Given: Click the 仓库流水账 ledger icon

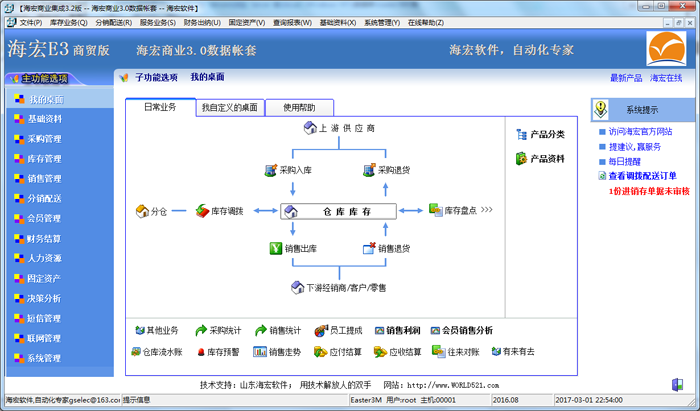Looking at the screenshot, I should tap(136, 352).
